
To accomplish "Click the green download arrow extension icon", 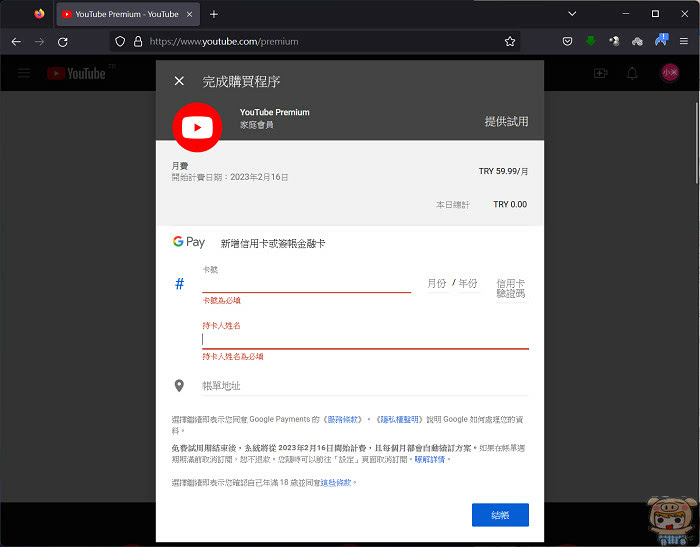I will point(591,41).
